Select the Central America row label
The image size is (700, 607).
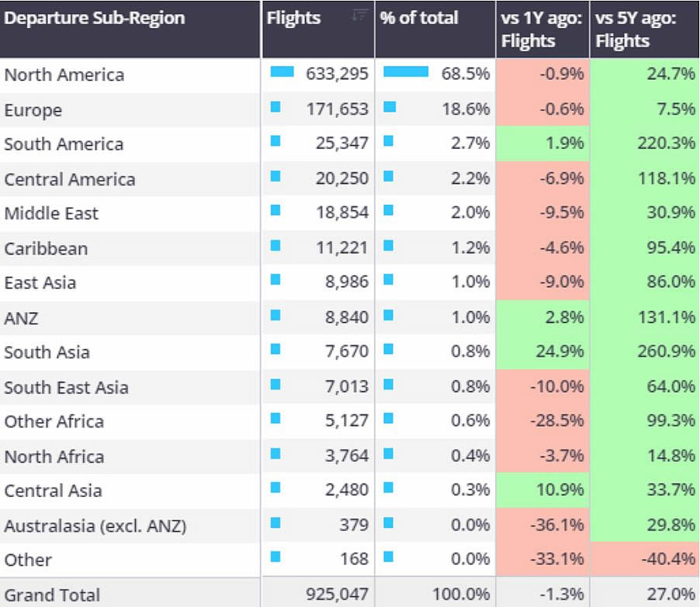point(70,179)
